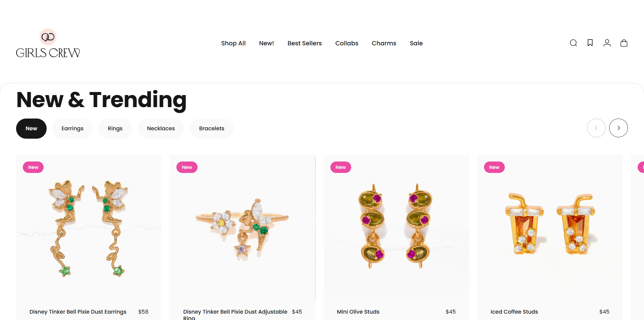Switch to the Bracelets filter
644x320 pixels.
coord(212,129)
